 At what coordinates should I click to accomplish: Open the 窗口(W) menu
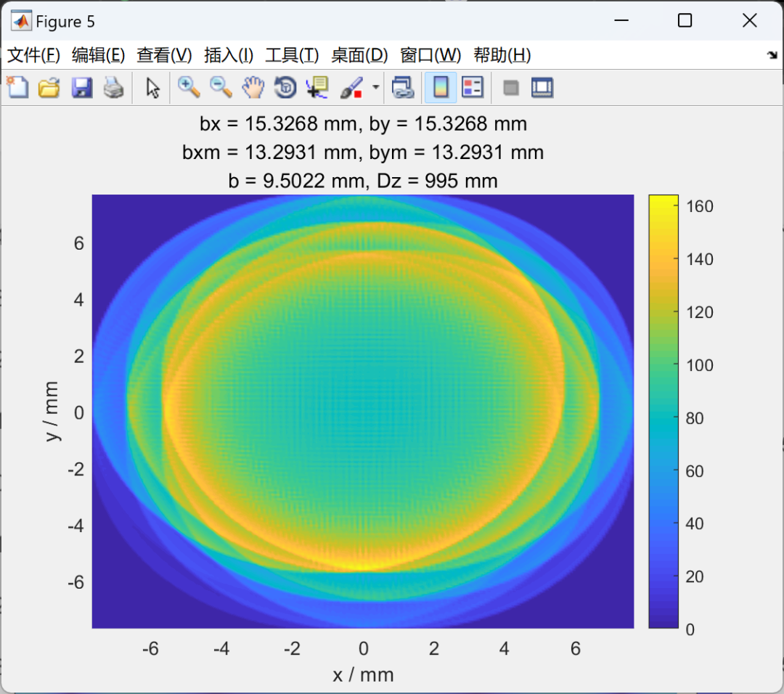[430, 55]
